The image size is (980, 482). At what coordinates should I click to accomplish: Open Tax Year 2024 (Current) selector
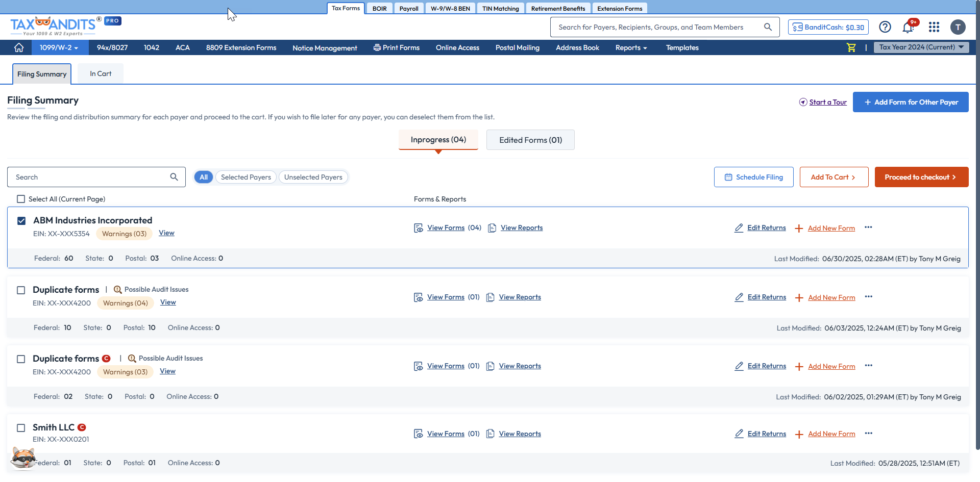tap(921, 47)
